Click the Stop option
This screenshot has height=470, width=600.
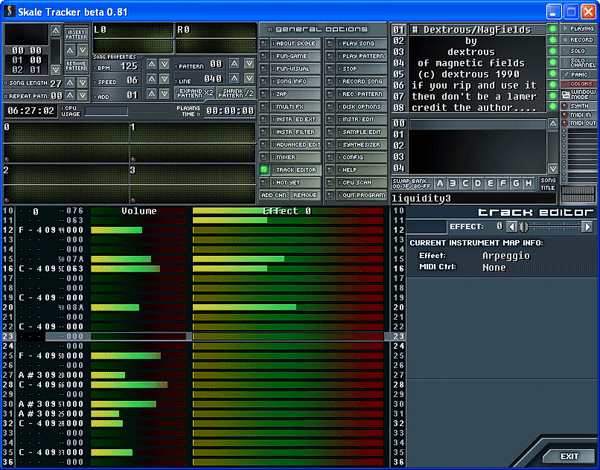pos(362,69)
